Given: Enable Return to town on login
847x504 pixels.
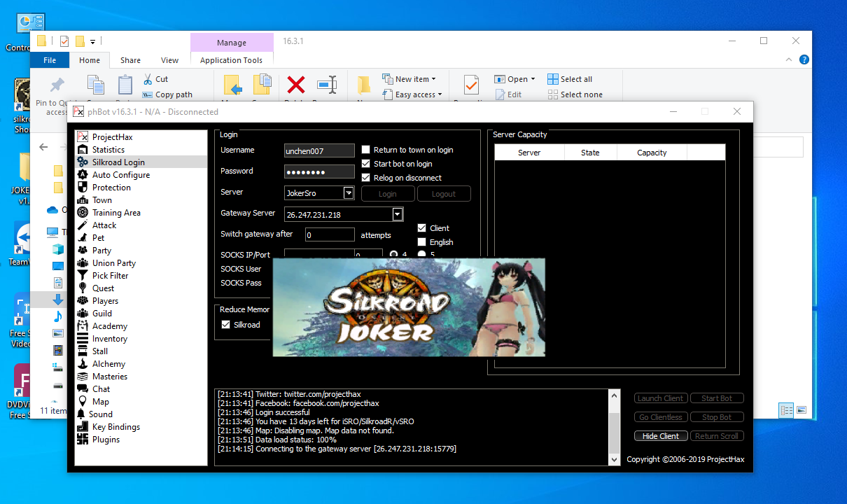Looking at the screenshot, I should tap(365, 150).
